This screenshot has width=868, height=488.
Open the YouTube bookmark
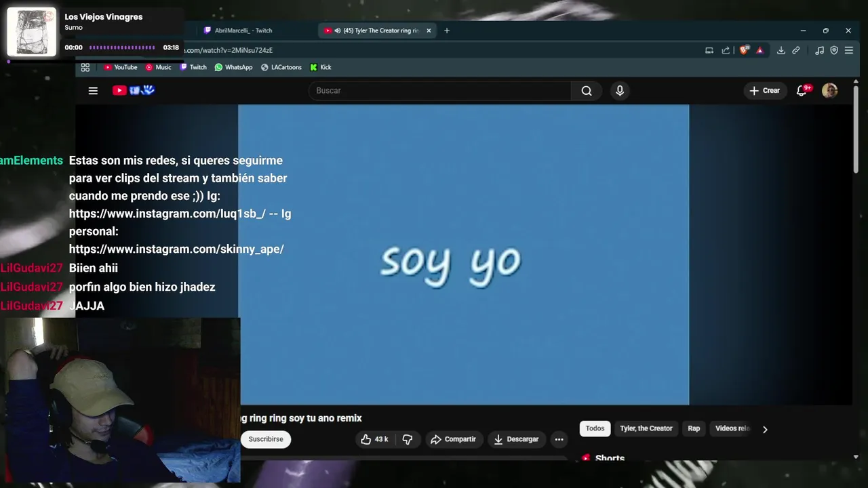[120, 67]
